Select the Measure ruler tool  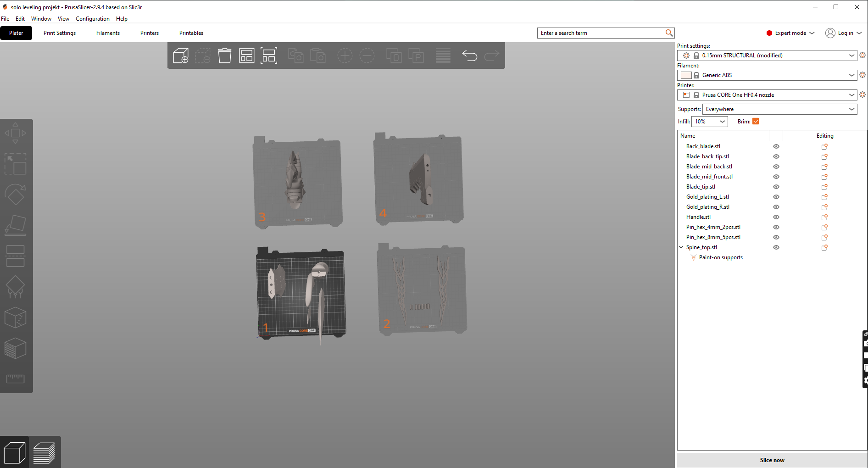15,379
